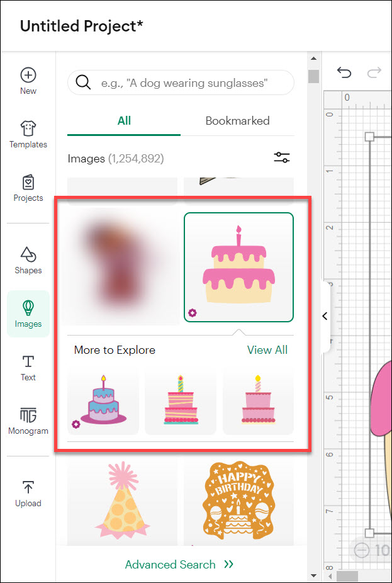Select the orange Happy Birthday image

click(x=238, y=502)
